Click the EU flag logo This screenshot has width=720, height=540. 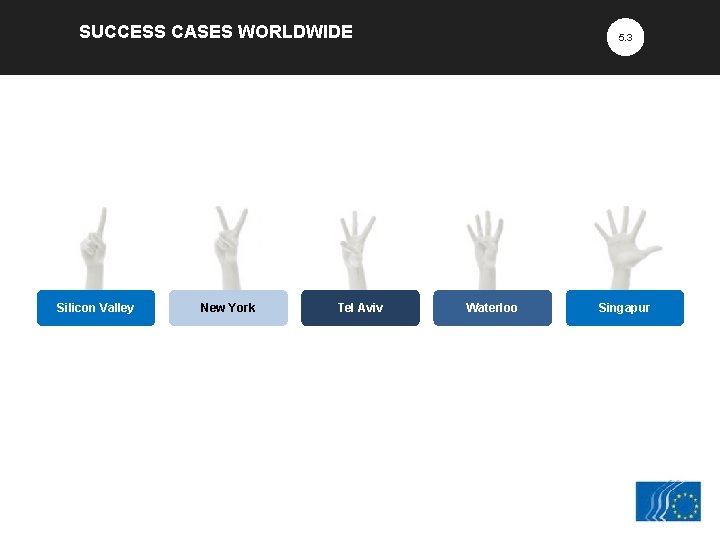click(x=668, y=501)
